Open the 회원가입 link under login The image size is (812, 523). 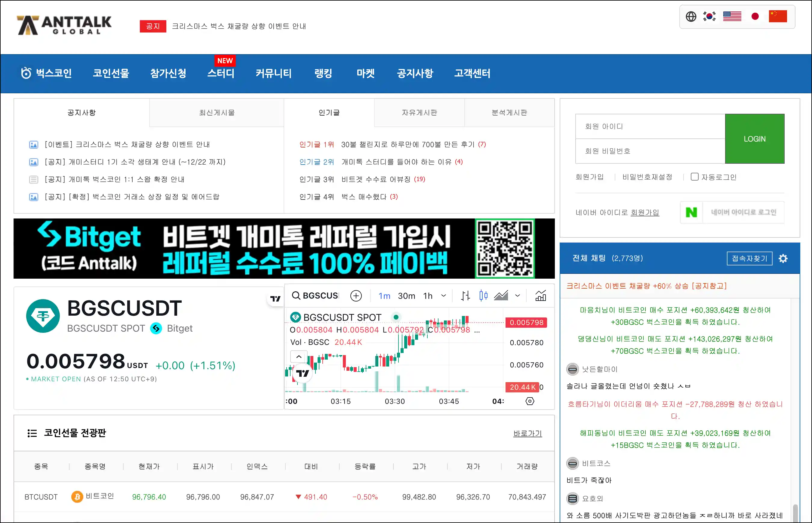(x=589, y=177)
